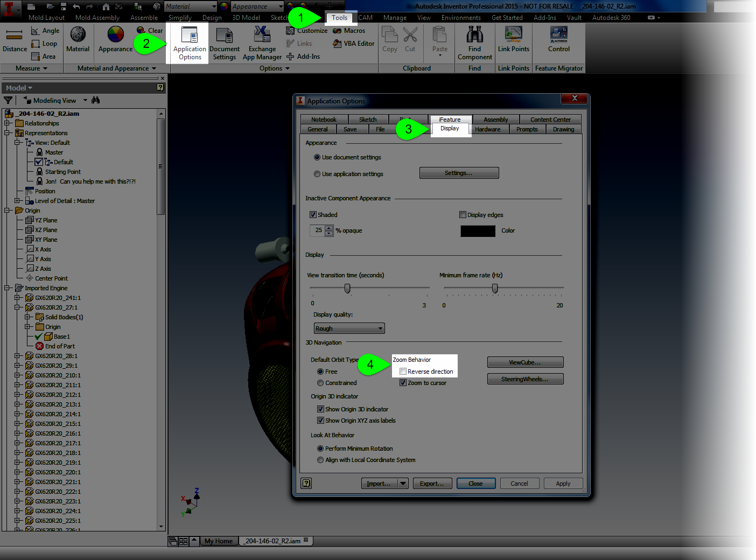The image size is (756, 560).
Task: Toggle Show Origin 3D indicator
Action: (x=320, y=409)
